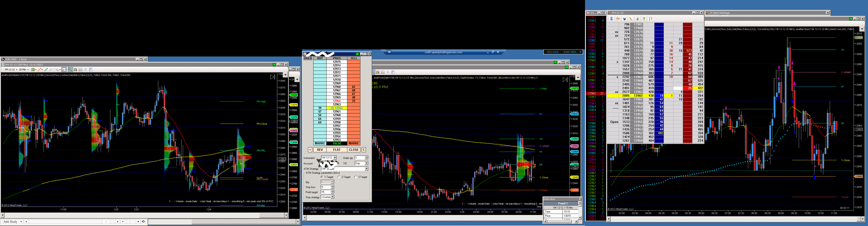This screenshot has height=226, width=868.
Task: Open the tools settings icon in DOM toolbar
Action: (x=650, y=19)
